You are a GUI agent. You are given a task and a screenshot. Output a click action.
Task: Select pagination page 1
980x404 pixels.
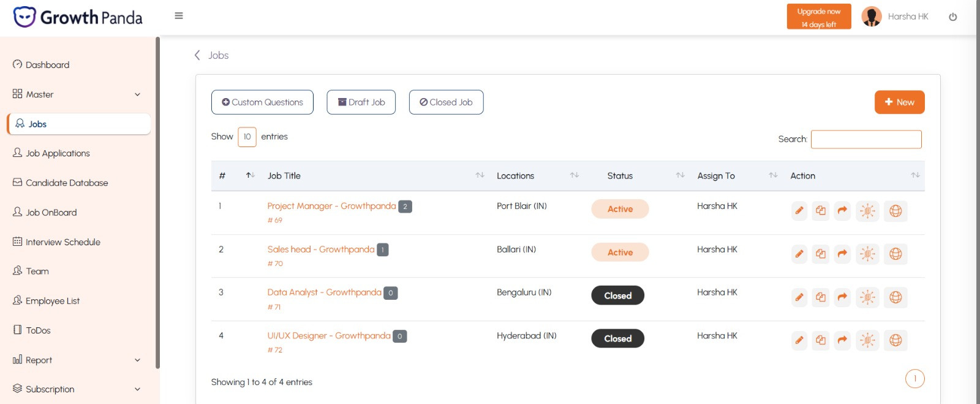point(914,379)
